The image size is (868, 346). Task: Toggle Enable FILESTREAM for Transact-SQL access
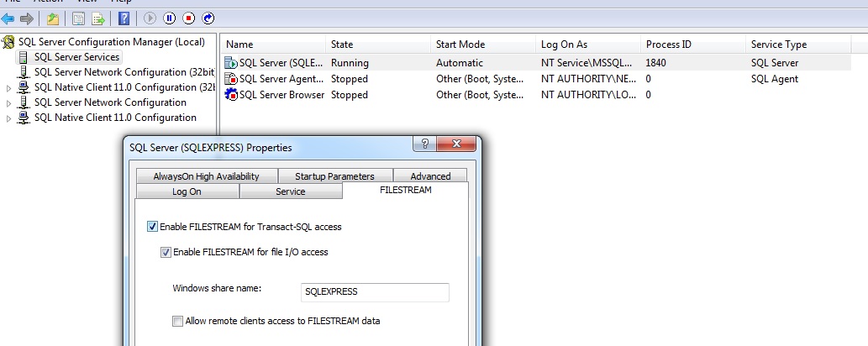click(152, 227)
